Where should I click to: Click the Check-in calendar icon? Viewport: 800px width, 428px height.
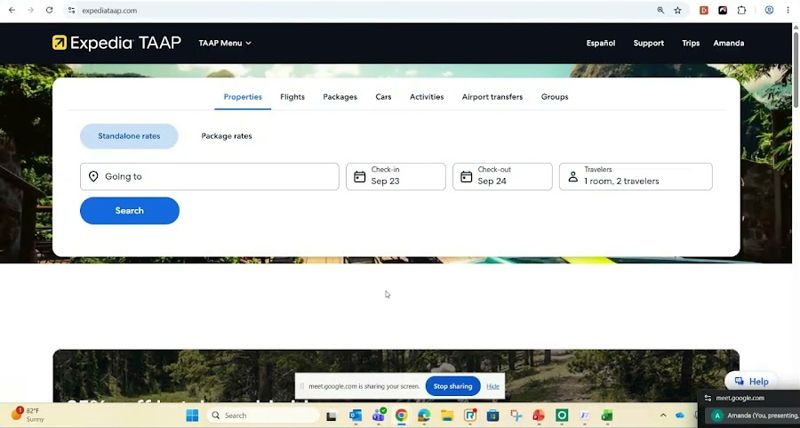(360, 177)
